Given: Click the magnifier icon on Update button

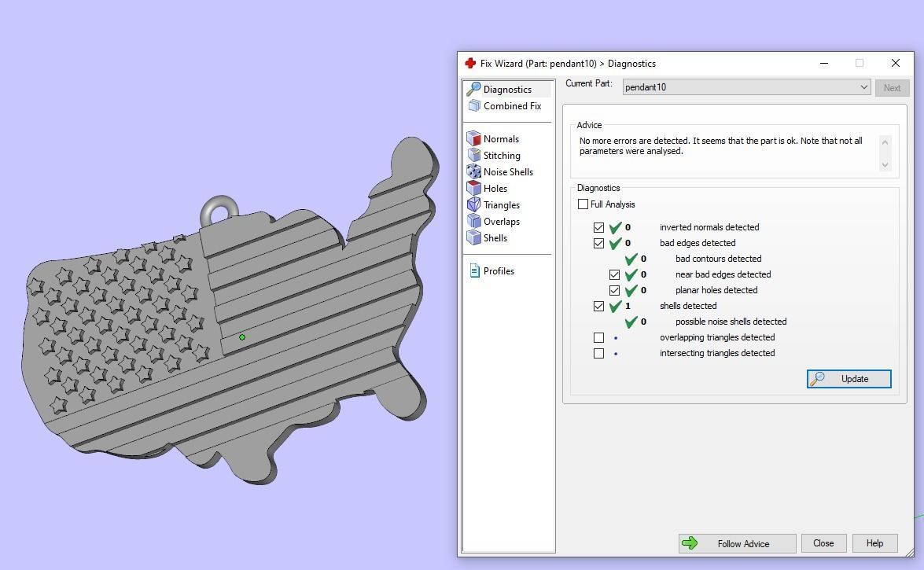Looking at the screenshot, I should (x=817, y=378).
